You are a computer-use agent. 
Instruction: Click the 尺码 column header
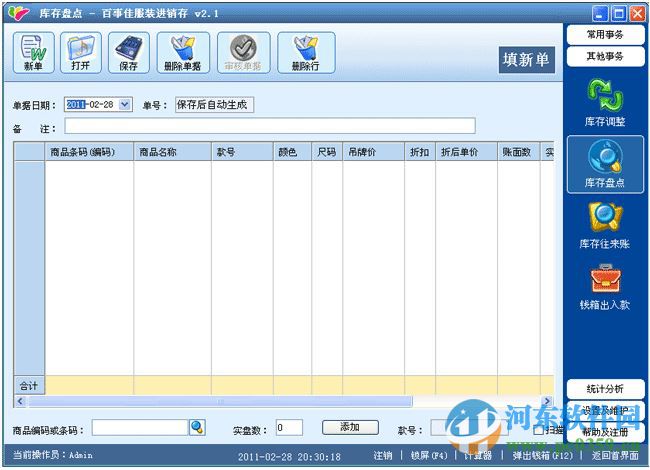pos(327,152)
